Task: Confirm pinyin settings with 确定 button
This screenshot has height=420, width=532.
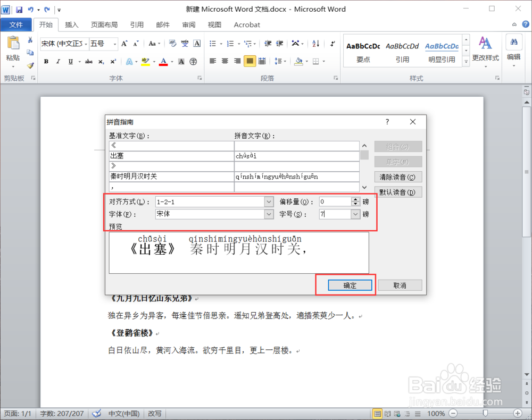Action: [349, 285]
